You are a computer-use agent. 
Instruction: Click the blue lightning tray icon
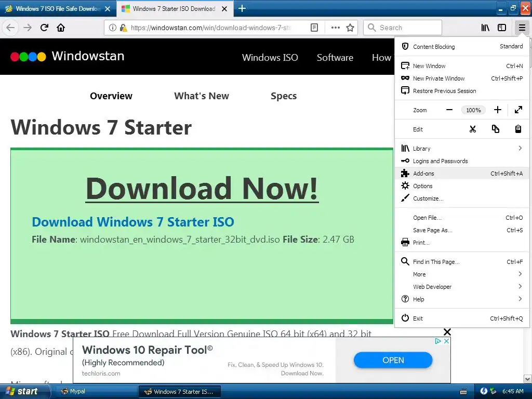[x=484, y=391]
